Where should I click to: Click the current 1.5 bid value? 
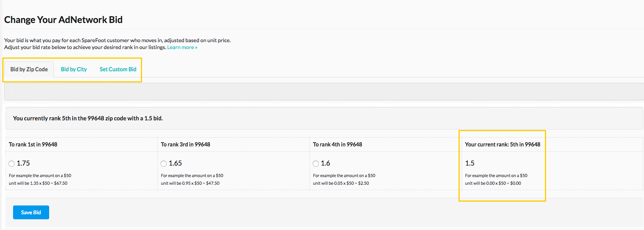point(470,163)
